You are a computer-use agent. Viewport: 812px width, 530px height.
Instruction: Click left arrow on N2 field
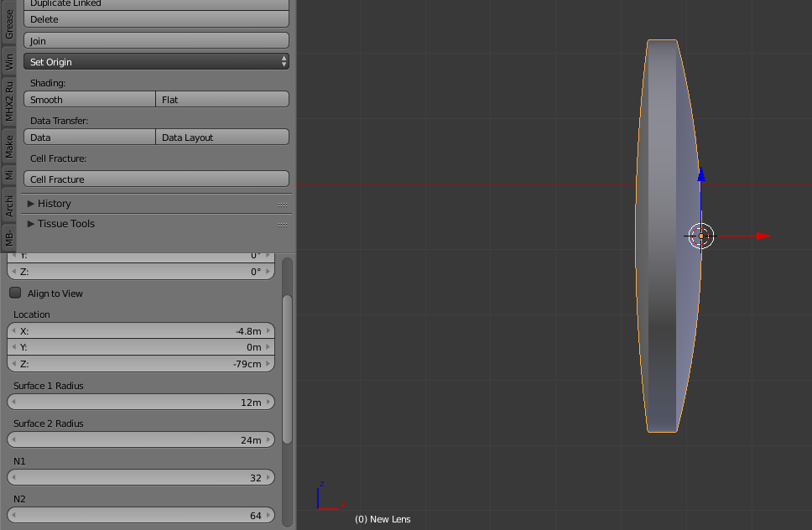pos(13,516)
